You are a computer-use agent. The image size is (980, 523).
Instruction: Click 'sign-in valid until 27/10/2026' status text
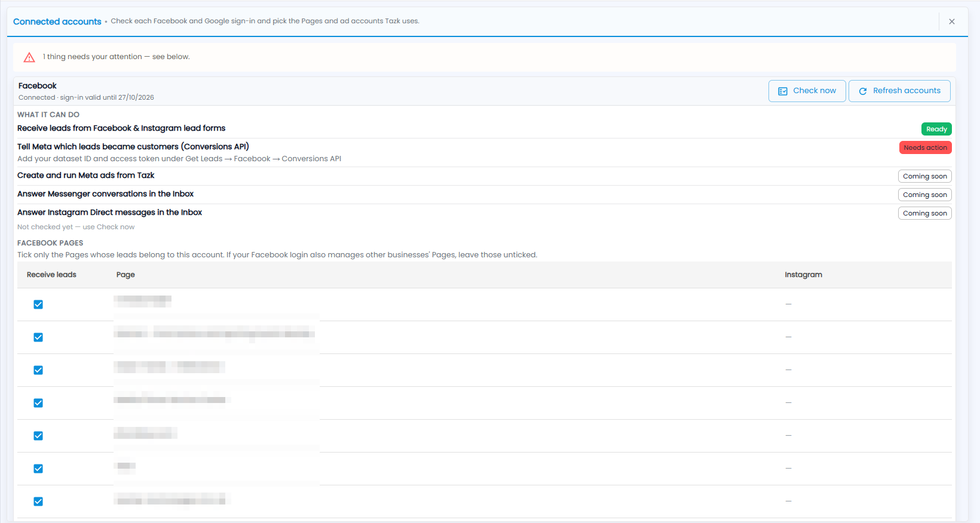107,97
